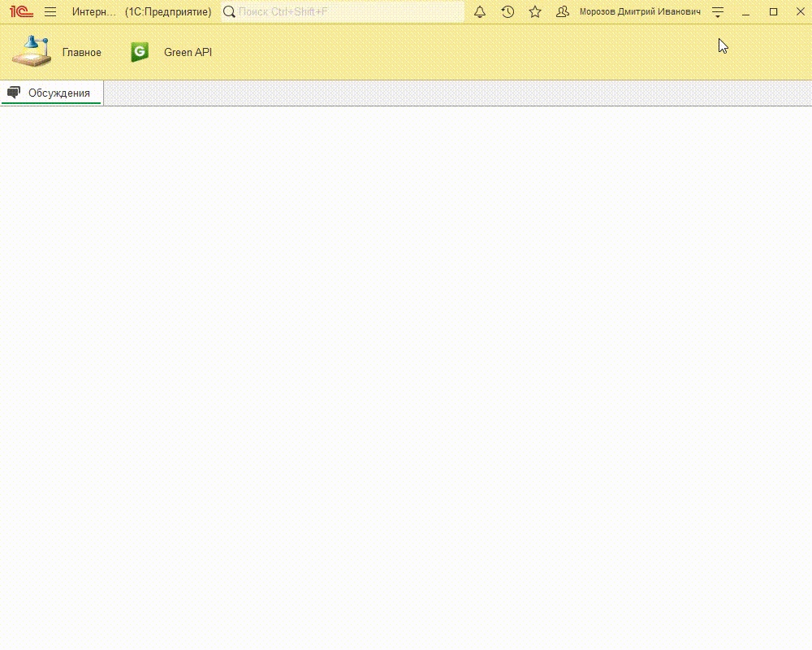Viewport: 812px width, 650px height.
Task: Open notifications via the bell icon
Action: [x=480, y=12]
